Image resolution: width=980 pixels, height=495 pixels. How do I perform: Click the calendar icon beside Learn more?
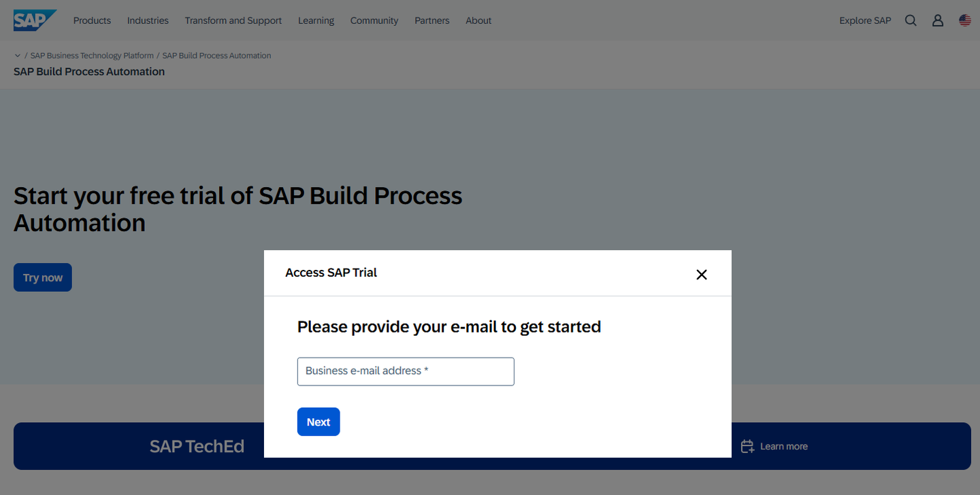point(747,446)
